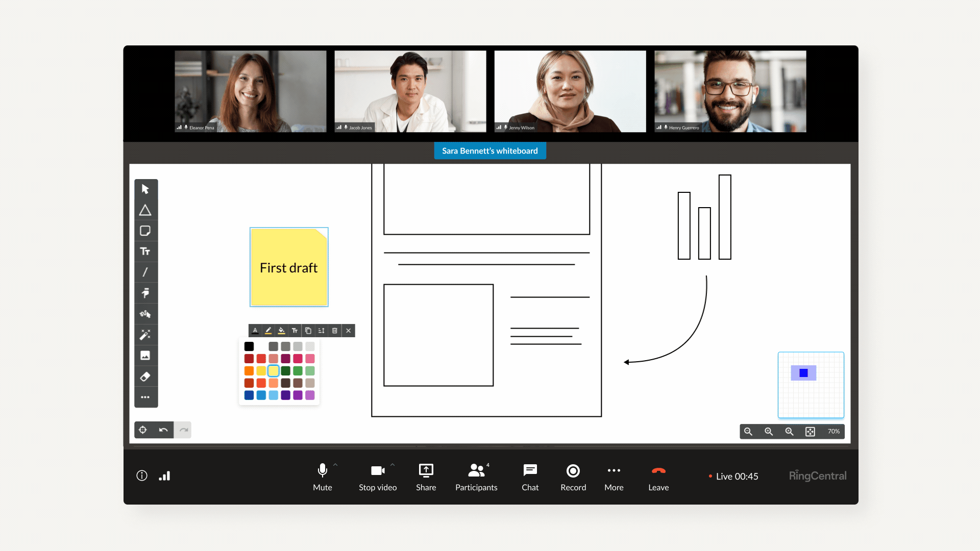This screenshot has height=551, width=980.
Task: Click the Fit to screen zoom button
Action: 811,431
